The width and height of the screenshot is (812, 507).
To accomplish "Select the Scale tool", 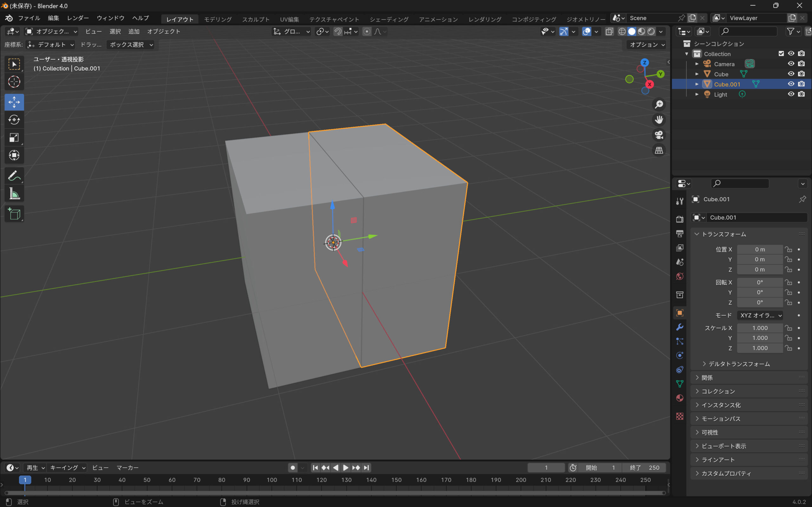I will [x=14, y=138].
